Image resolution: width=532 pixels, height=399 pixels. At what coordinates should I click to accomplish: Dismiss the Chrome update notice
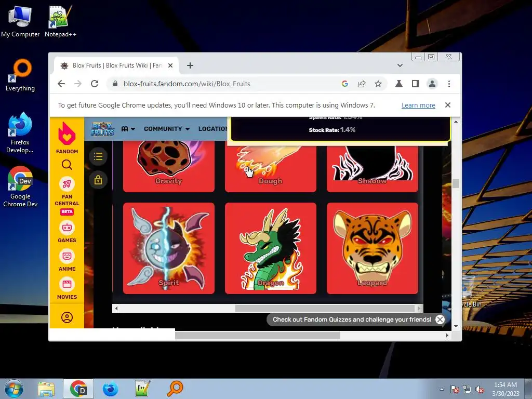(x=448, y=105)
